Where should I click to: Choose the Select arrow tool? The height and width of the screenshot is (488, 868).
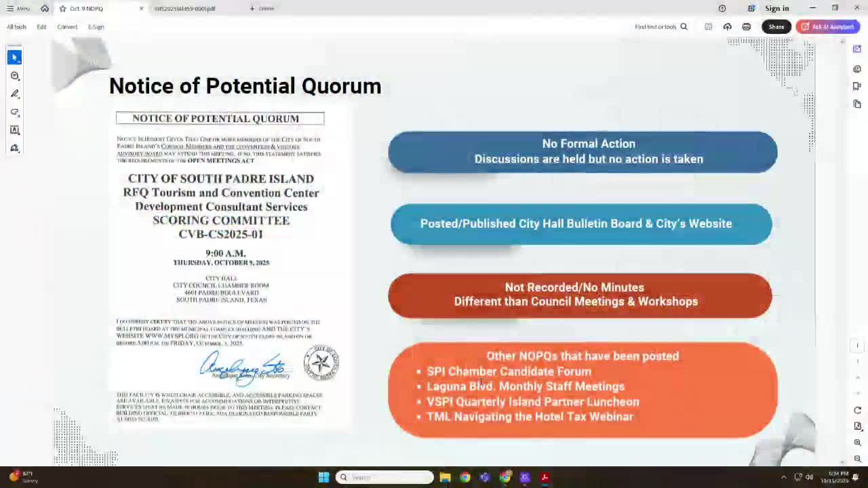point(15,58)
